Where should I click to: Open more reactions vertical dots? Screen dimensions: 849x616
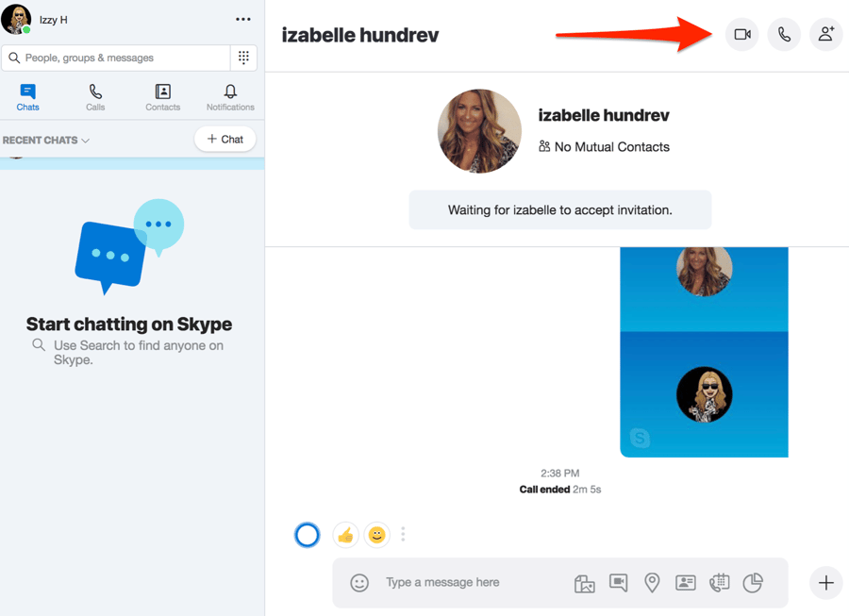[x=403, y=534]
